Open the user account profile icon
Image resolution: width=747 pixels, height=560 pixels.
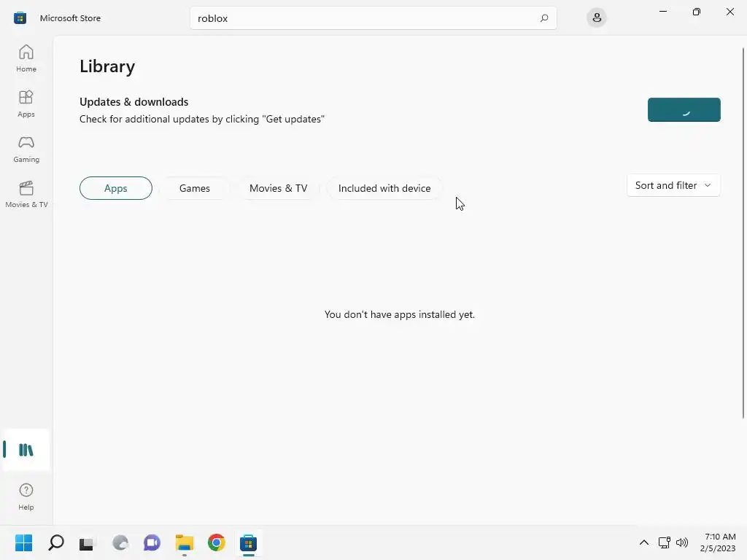(x=597, y=18)
